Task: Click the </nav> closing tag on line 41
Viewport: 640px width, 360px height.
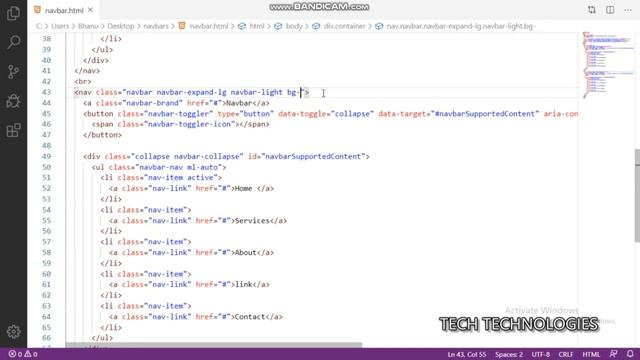Action: tap(87, 71)
